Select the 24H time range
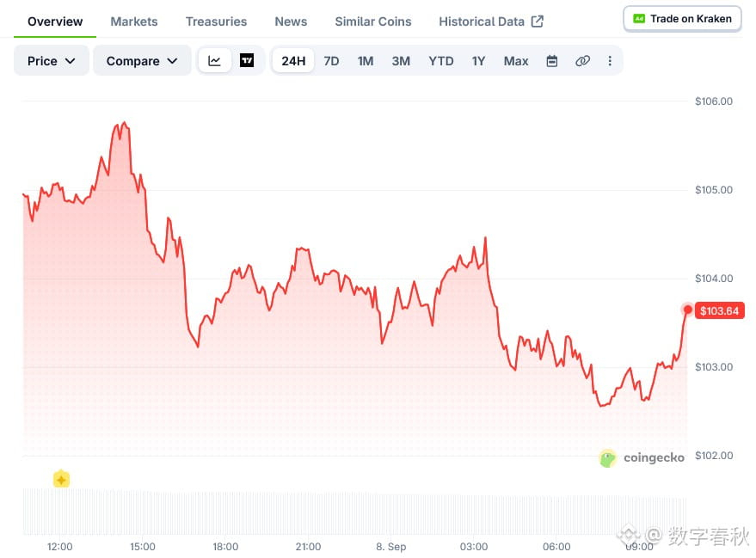Viewport: 756px width, 558px height. coord(293,61)
